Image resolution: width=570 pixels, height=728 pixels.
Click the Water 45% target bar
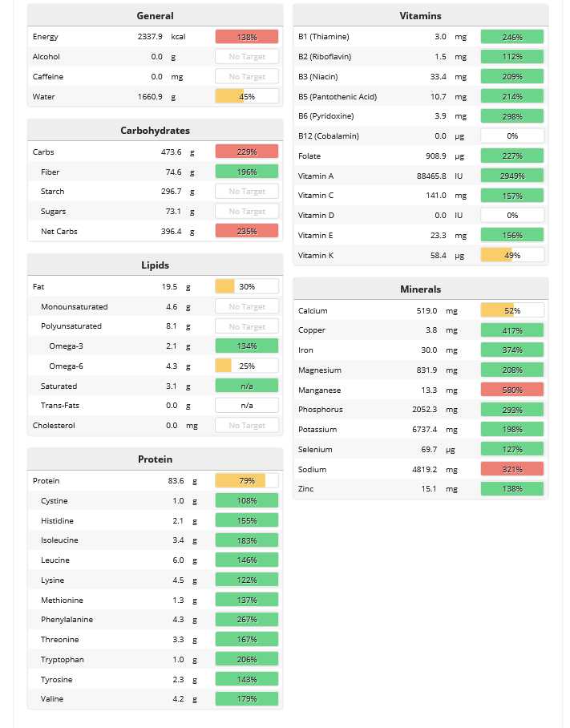coord(246,96)
